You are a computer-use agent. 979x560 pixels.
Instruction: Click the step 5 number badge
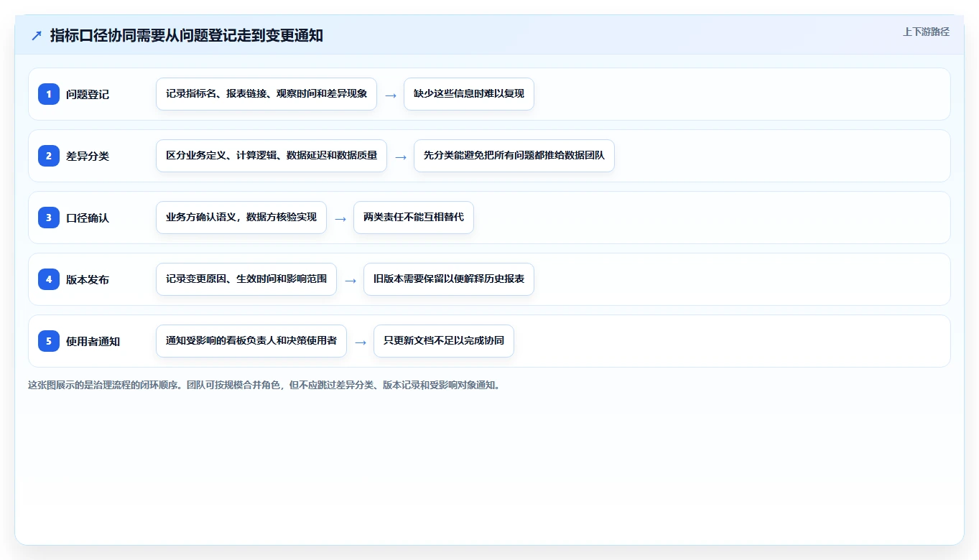[x=49, y=341]
